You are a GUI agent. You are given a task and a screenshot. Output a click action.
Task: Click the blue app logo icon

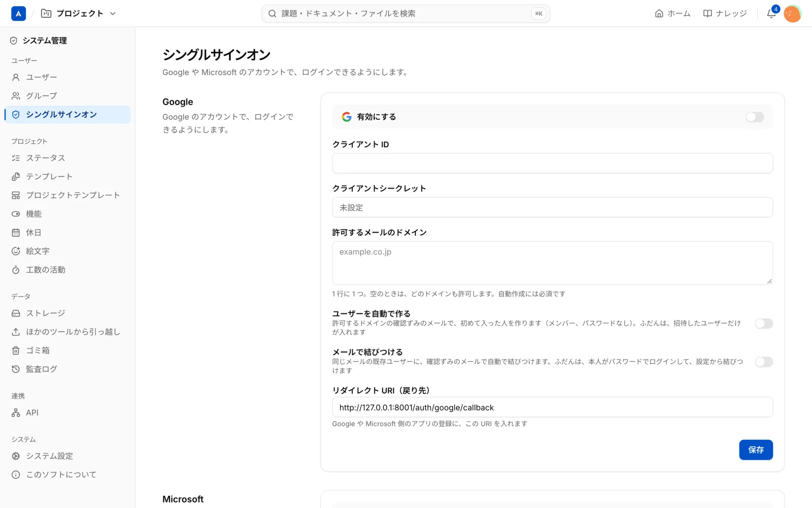pos(18,14)
